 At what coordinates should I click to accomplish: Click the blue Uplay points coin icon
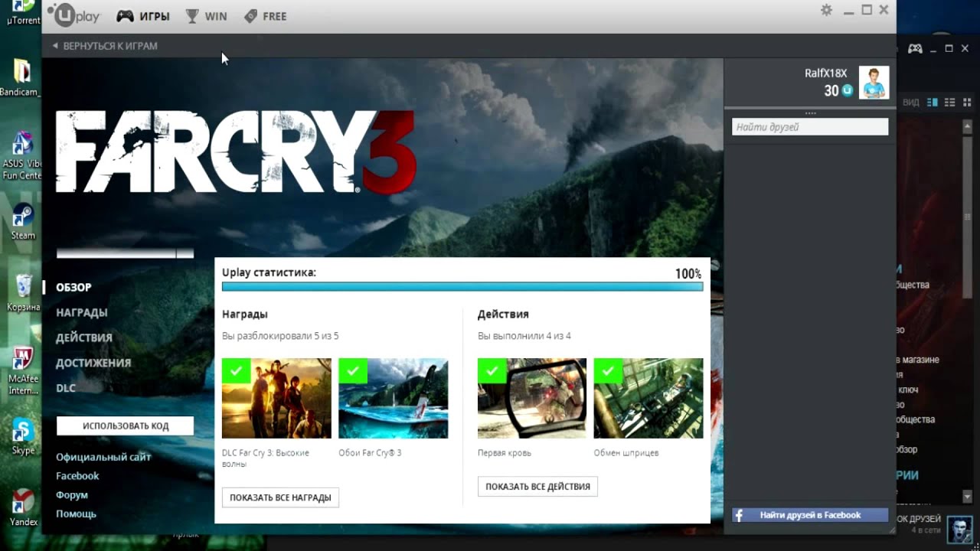coord(847,91)
